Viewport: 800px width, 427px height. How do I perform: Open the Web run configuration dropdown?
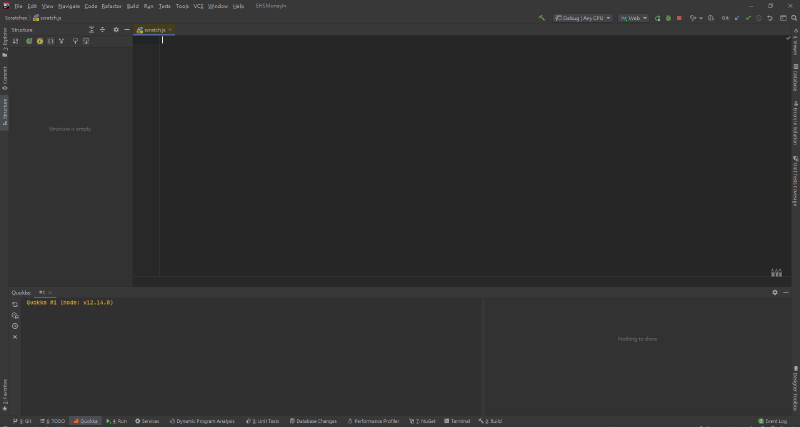tap(633, 18)
